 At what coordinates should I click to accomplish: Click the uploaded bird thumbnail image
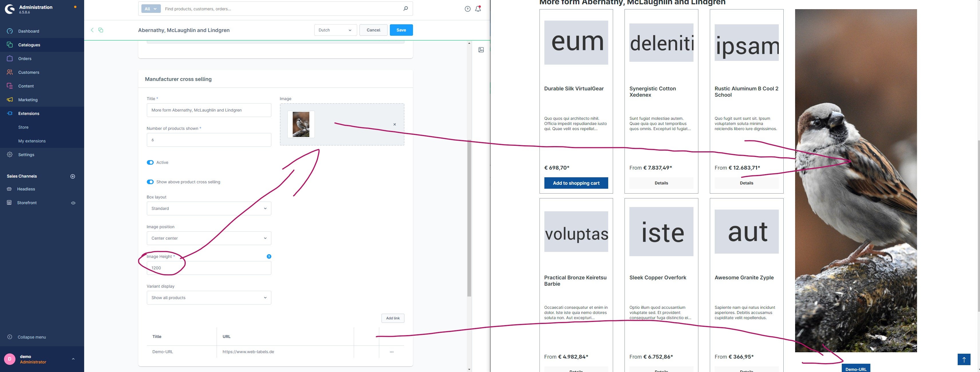tap(301, 124)
